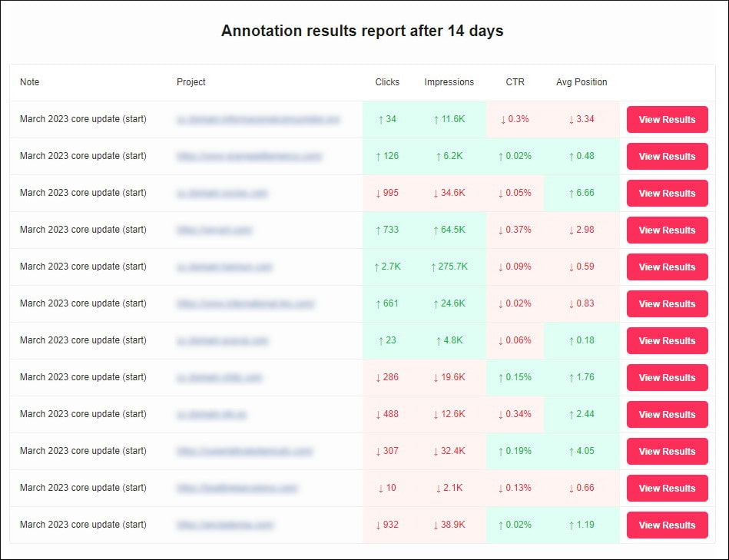Click View Results beside the 995 clicks drop
Screen dimensions: 729x560
(667, 194)
